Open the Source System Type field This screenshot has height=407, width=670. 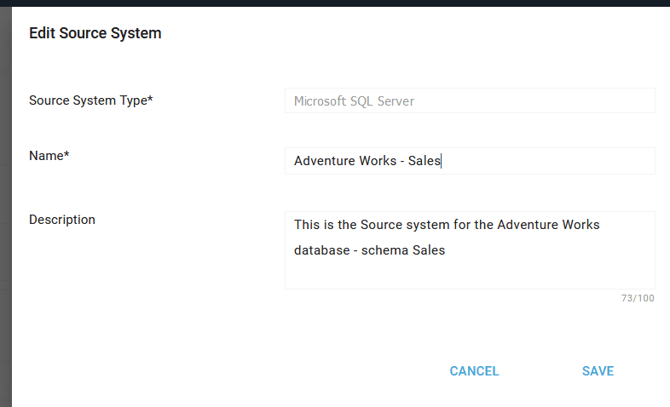[470, 101]
